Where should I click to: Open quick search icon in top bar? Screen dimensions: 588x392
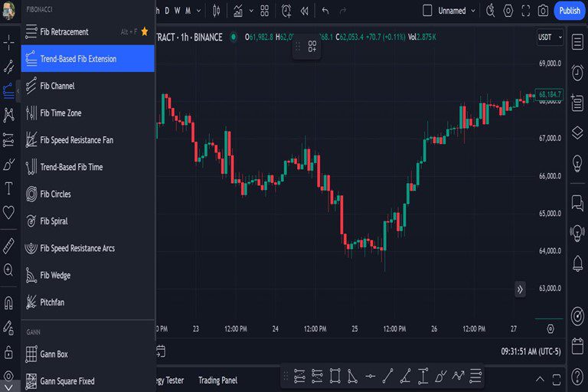(x=490, y=11)
